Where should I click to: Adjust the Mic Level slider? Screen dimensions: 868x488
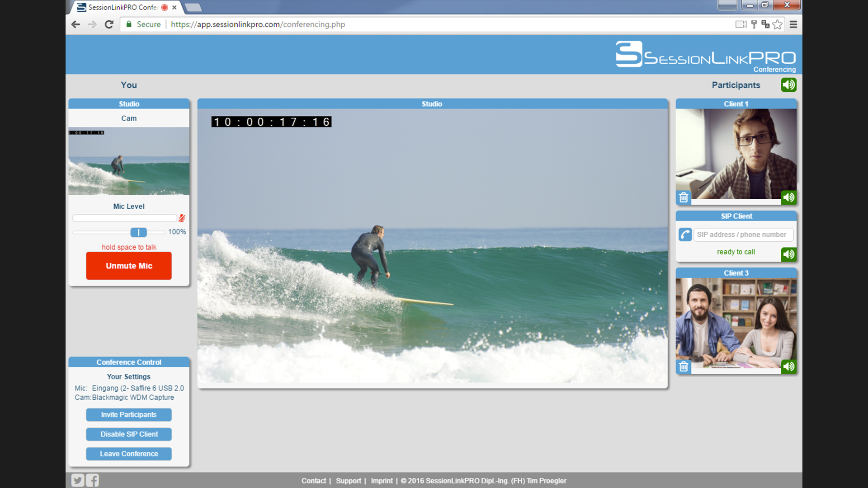click(x=139, y=232)
